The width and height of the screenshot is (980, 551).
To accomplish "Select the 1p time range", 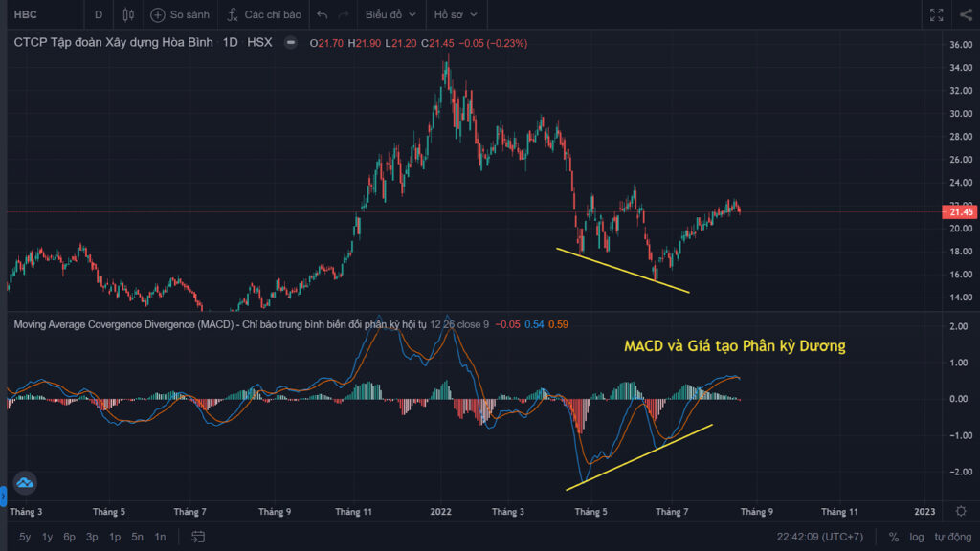I will pos(115,537).
